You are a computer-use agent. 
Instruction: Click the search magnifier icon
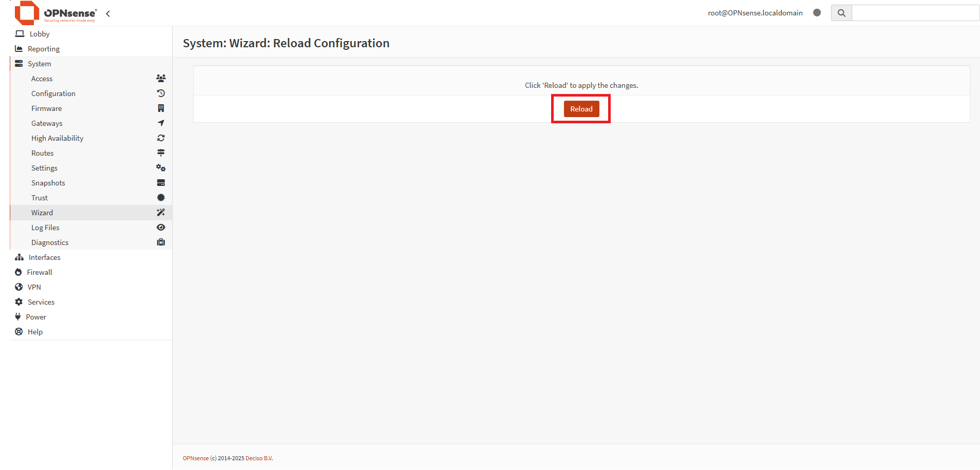tap(841, 13)
